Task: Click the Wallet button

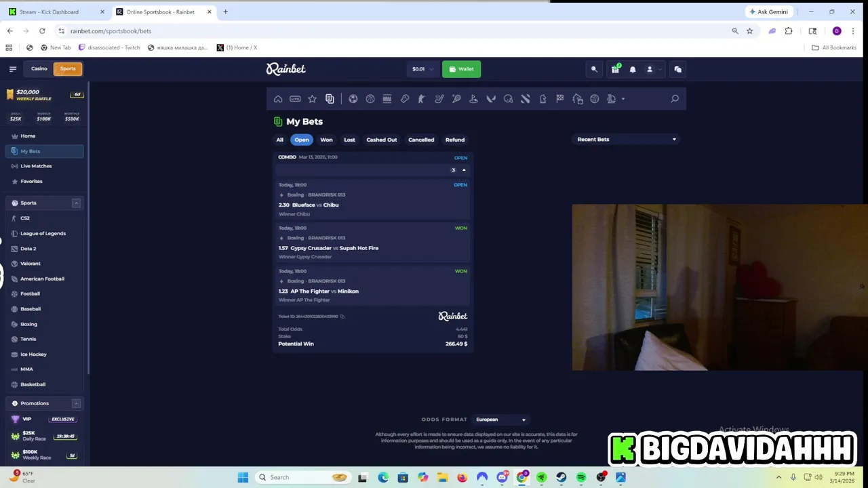Action: point(461,69)
